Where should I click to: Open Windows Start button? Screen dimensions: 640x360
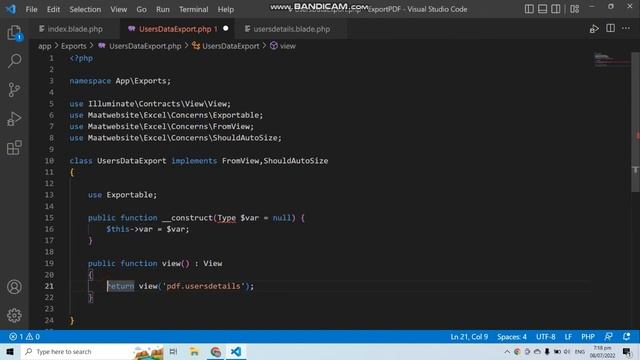[x=10, y=351]
